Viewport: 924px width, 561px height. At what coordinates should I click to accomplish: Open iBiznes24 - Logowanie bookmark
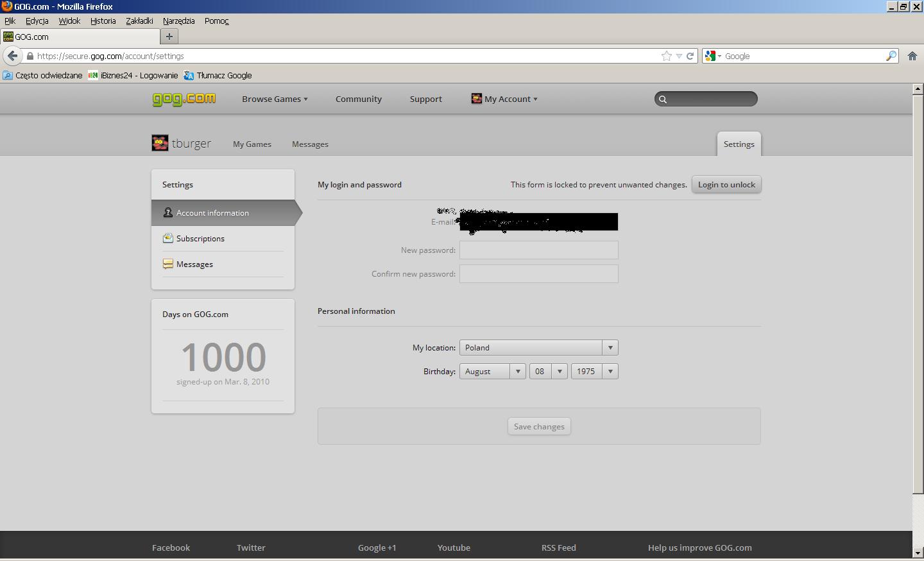pyautogui.click(x=133, y=75)
